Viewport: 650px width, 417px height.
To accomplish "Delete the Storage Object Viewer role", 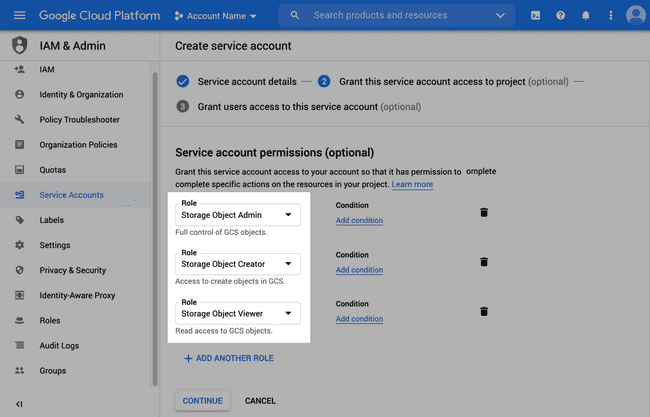I will (x=484, y=311).
